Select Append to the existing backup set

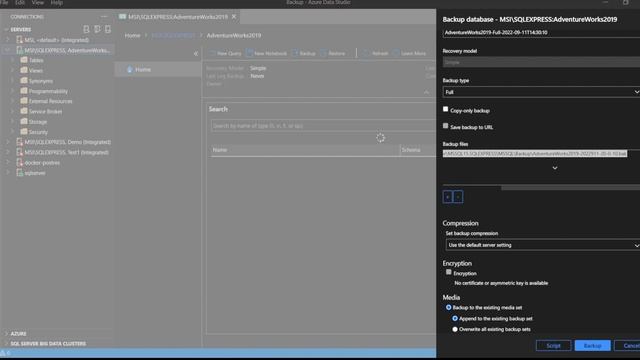click(455, 318)
